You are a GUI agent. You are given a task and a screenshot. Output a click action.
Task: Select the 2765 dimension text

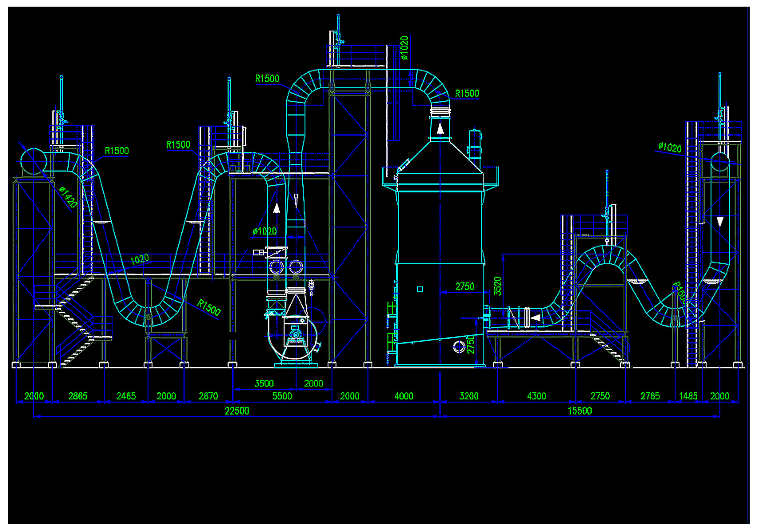[650, 396]
